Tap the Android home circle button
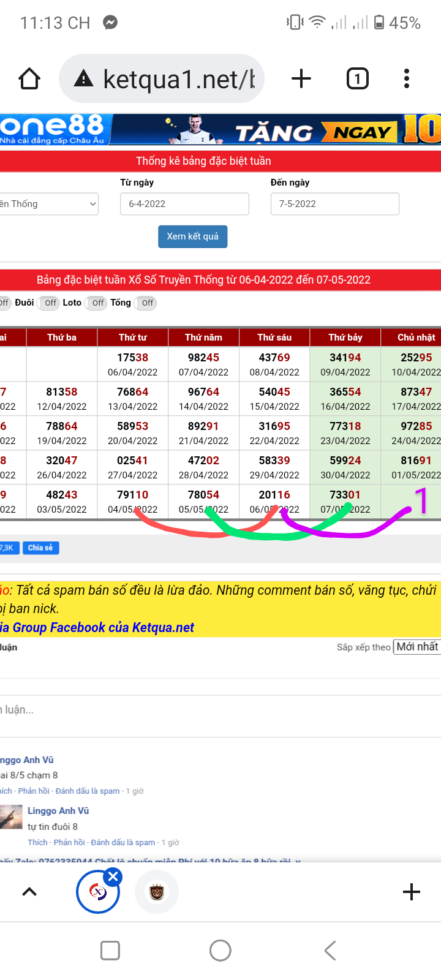Screen dimensions: 441x980 click(x=221, y=951)
